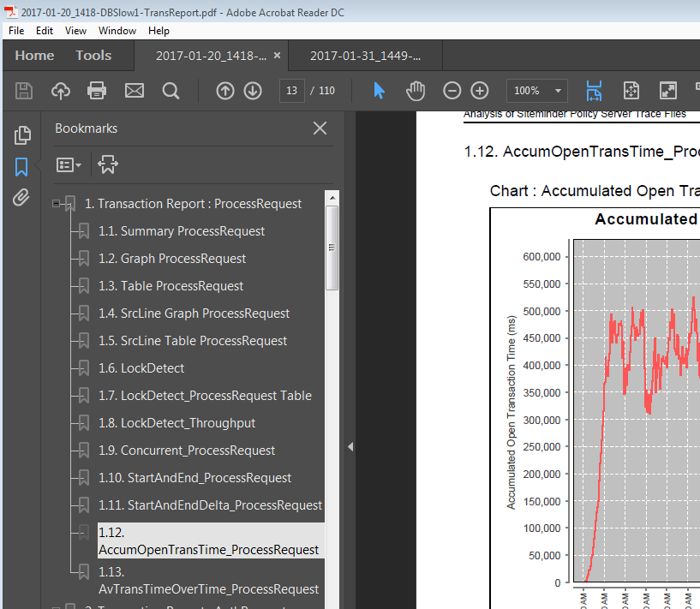Click the Chart : Accumulated Open caption

coord(595,191)
